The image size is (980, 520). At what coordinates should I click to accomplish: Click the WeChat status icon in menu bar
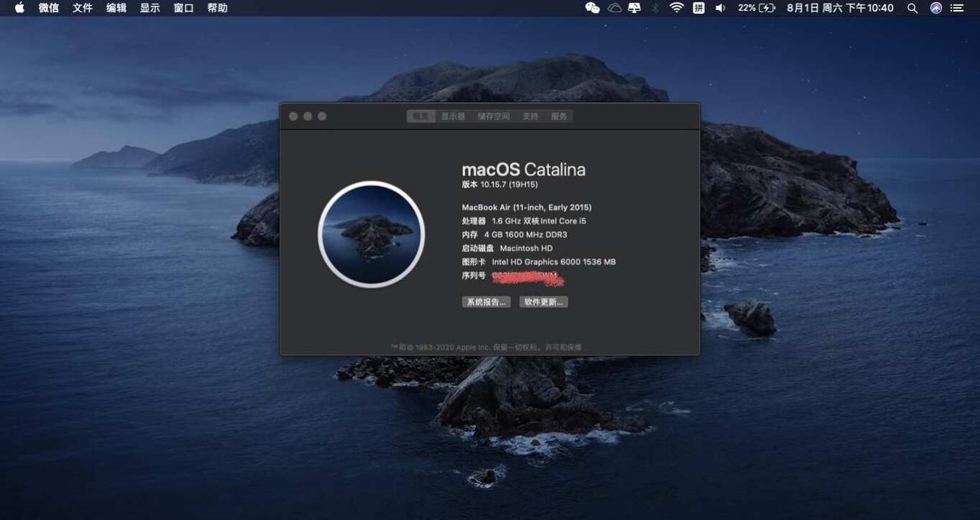coord(593,8)
